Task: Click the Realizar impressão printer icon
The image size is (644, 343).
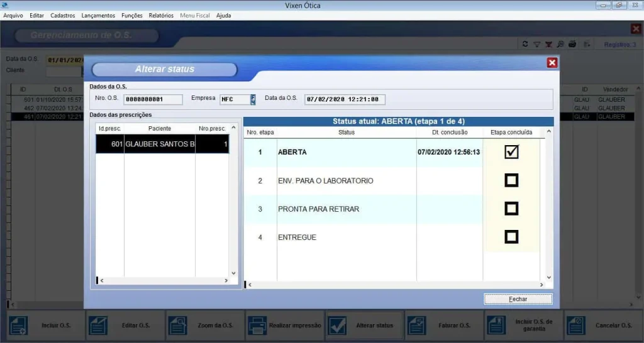Action: (257, 325)
